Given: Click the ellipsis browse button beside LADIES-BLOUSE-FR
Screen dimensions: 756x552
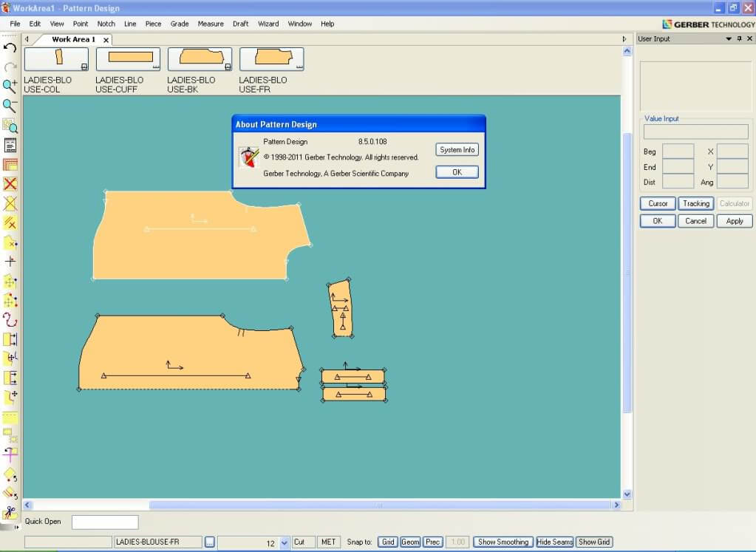Looking at the screenshot, I should point(210,542).
